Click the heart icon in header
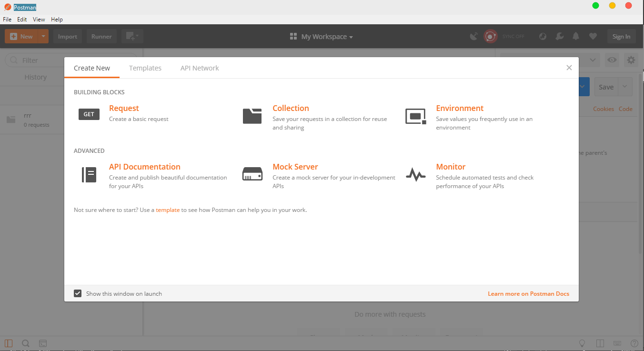644x351 pixels. click(593, 37)
